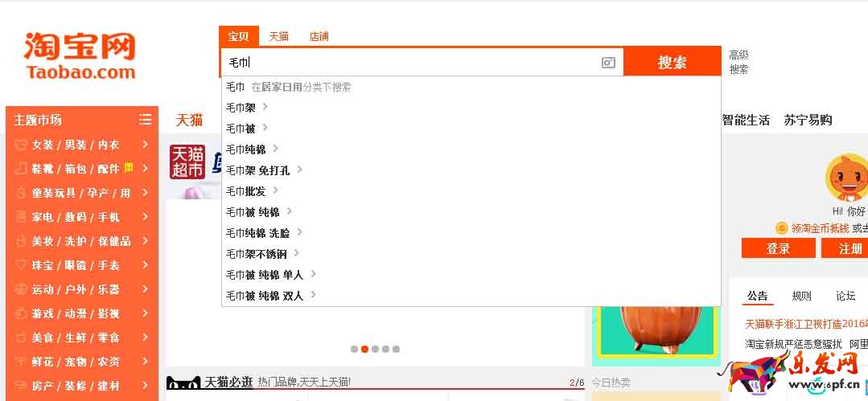Screen dimensions: 868x401
Task: Click the 女装 / 男装 / 内衣 category icon
Action: [x=20, y=145]
